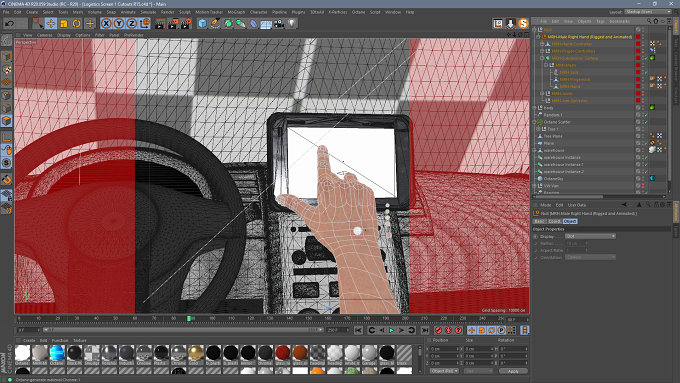The image size is (680, 383).
Task: Click the Make Editable icon in left toolbar
Action: pos(7,40)
